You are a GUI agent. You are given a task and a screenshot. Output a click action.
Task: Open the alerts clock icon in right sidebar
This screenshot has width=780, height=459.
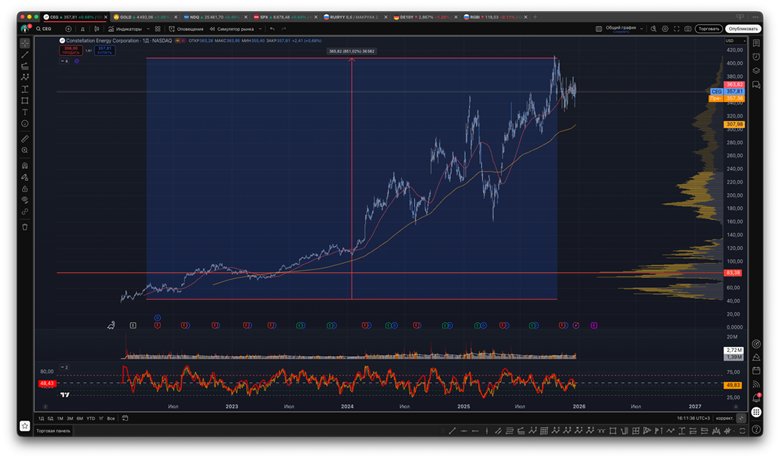756,57
